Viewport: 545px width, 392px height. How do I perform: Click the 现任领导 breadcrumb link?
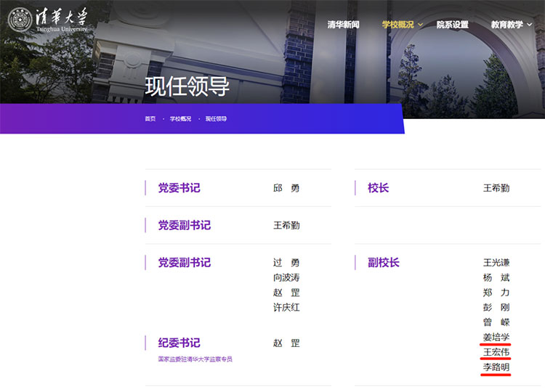point(216,119)
